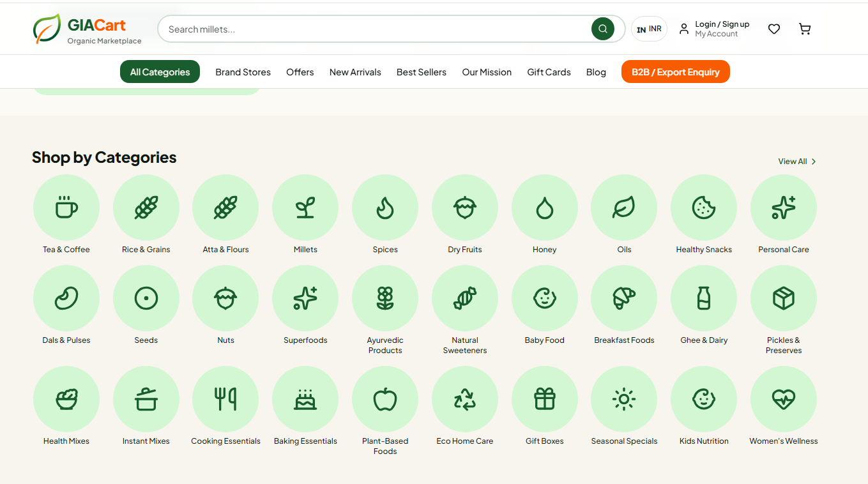The height and width of the screenshot is (484, 868).
Task: Click View All categories link
Action: (x=797, y=162)
